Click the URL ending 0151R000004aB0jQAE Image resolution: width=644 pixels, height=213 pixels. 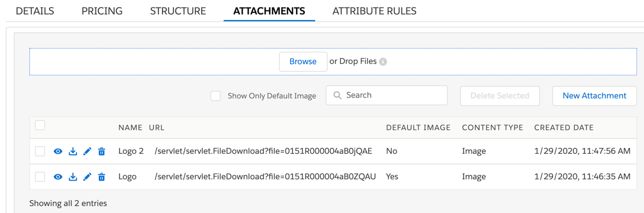click(x=264, y=152)
